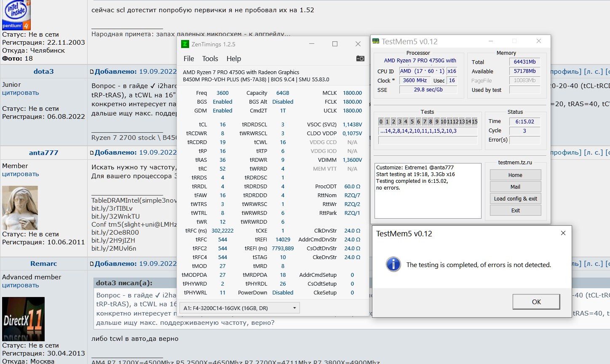Open Remarc's username link
The width and height of the screenshot is (610, 364).
[44, 264]
